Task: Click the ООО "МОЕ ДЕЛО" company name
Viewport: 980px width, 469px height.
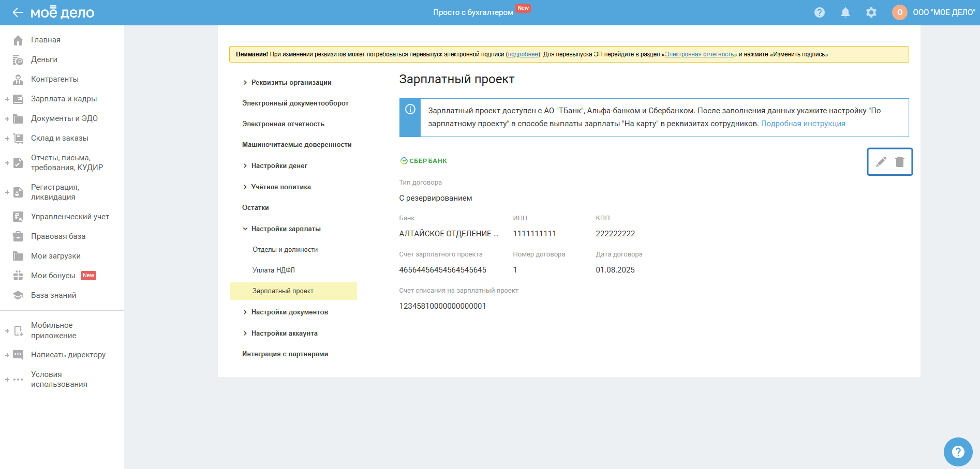Action: point(944,12)
